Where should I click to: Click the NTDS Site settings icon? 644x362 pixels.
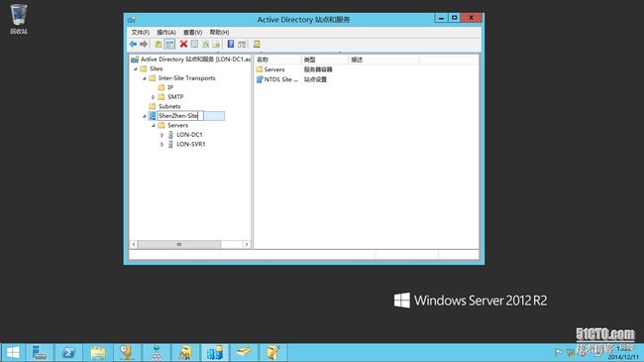(260, 79)
